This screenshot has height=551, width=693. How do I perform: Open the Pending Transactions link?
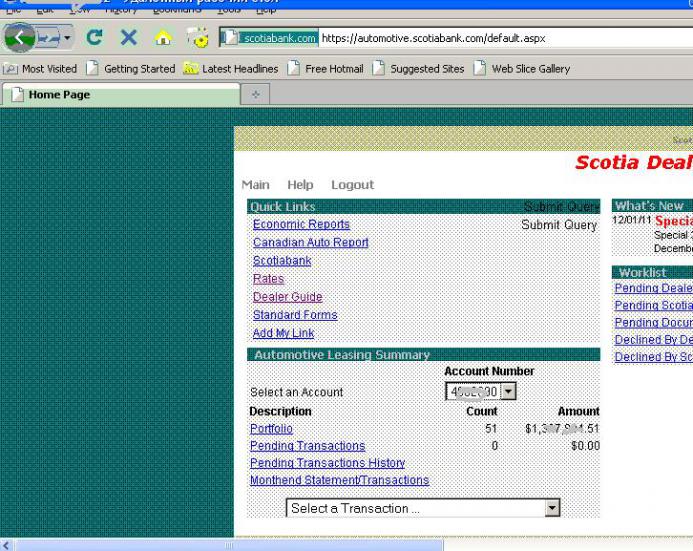pyautogui.click(x=308, y=446)
